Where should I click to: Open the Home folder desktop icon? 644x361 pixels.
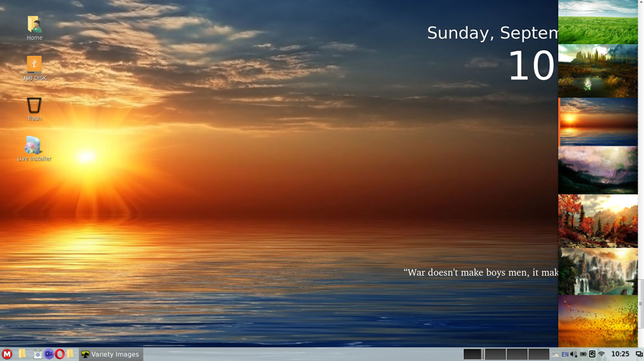click(34, 28)
